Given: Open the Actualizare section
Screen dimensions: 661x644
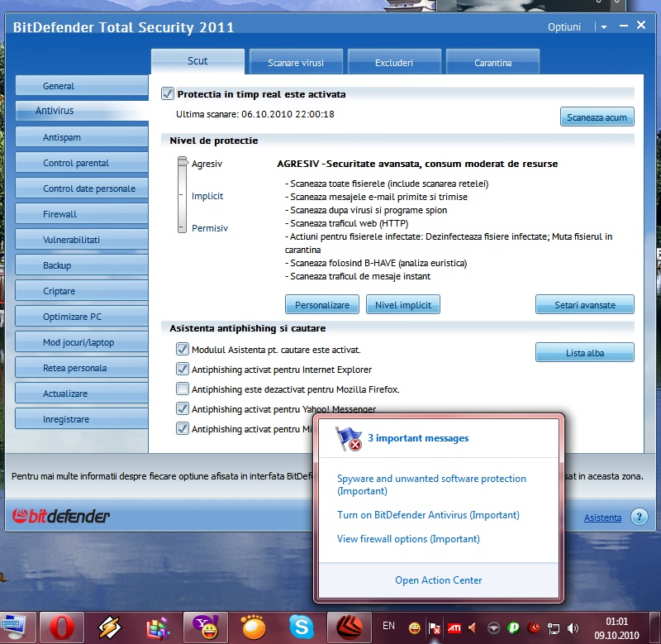Looking at the screenshot, I should [x=82, y=394].
